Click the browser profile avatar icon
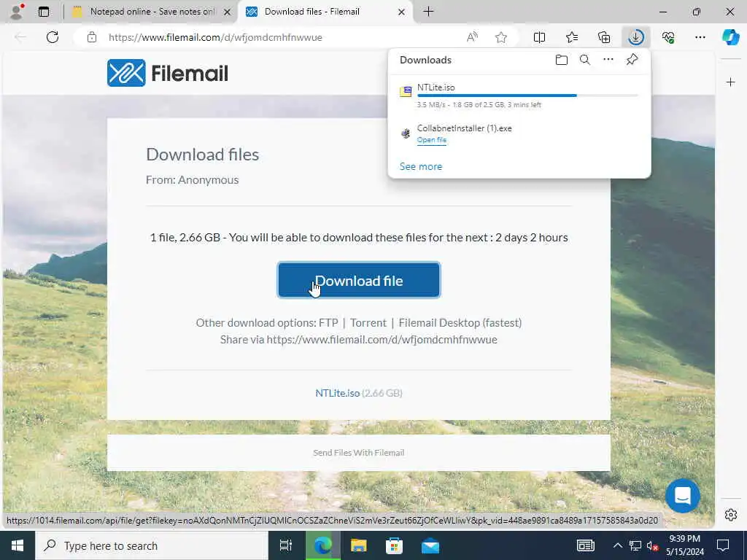Viewport: 747px width, 560px height. 17,12
